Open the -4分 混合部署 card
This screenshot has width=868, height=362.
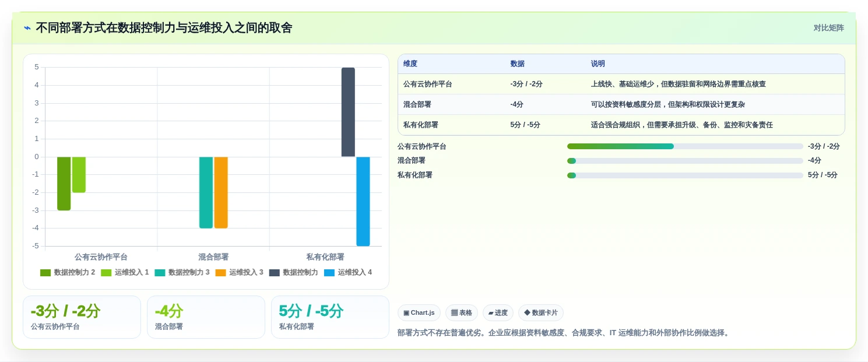[206, 317]
